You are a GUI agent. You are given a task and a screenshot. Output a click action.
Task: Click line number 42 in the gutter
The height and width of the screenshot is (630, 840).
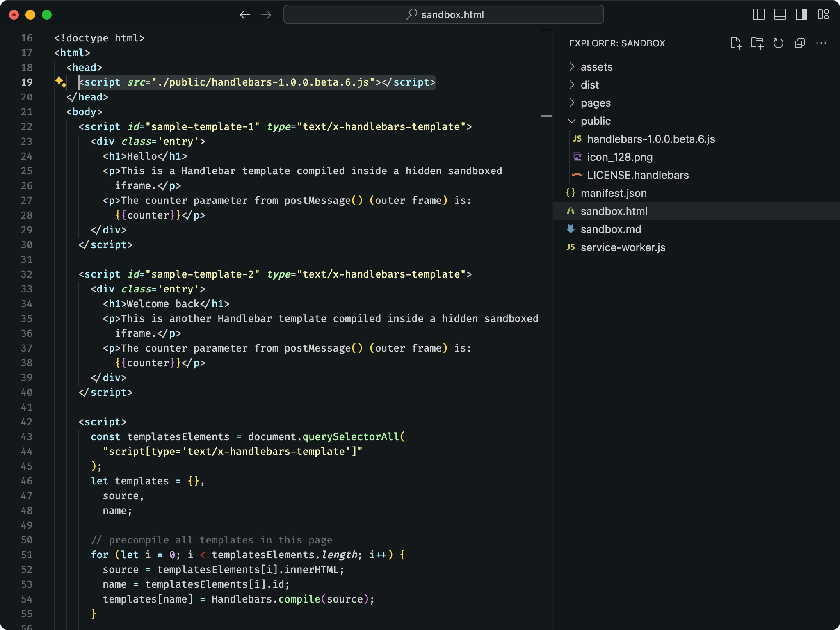pos(27,422)
